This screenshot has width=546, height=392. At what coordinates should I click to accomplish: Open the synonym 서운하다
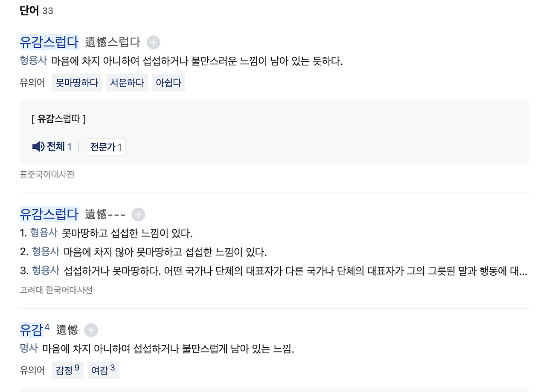[127, 83]
